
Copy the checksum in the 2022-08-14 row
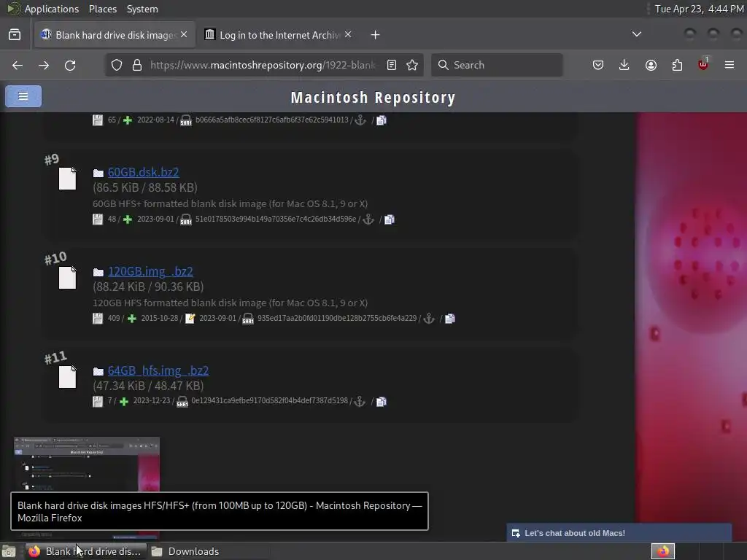click(381, 120)
